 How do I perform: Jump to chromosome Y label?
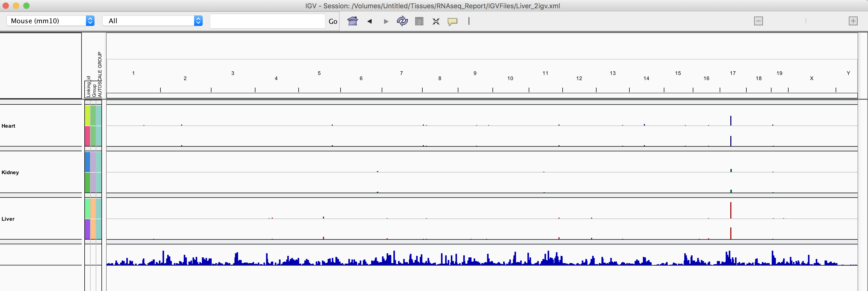click(848, 73)
